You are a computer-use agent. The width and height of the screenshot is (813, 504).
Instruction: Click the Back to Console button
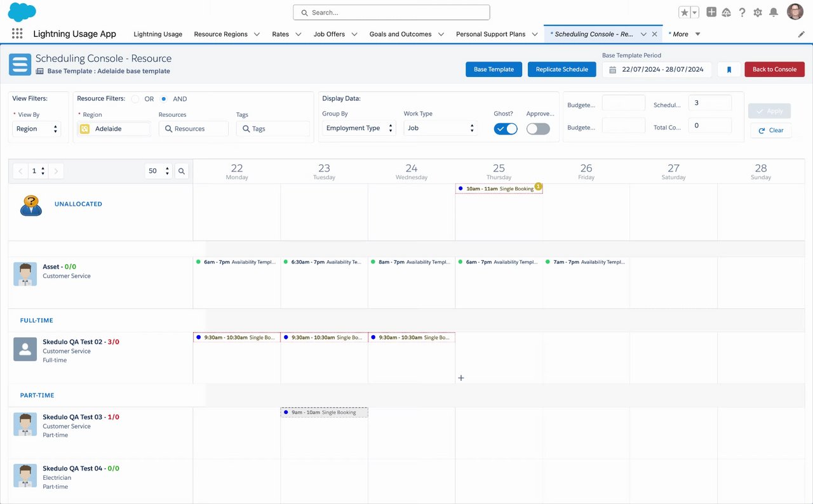(x=774, y=69)
